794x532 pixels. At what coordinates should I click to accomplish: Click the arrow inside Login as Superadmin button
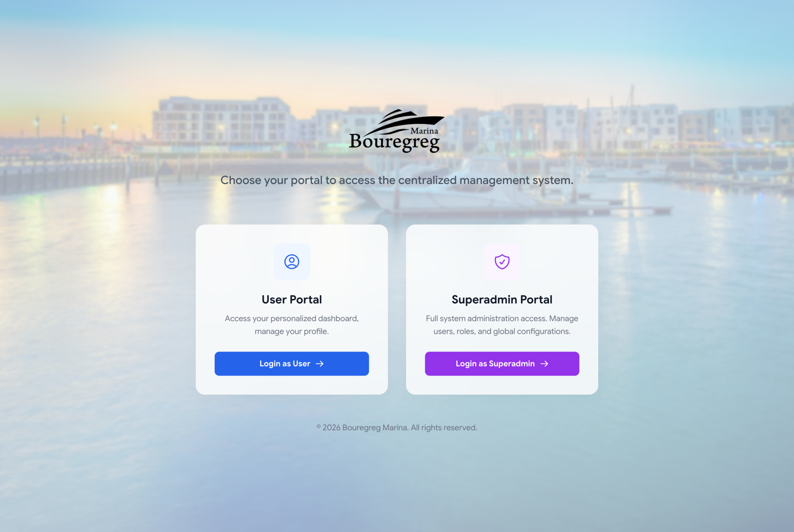pyautogui.click(x=544, y=364)
